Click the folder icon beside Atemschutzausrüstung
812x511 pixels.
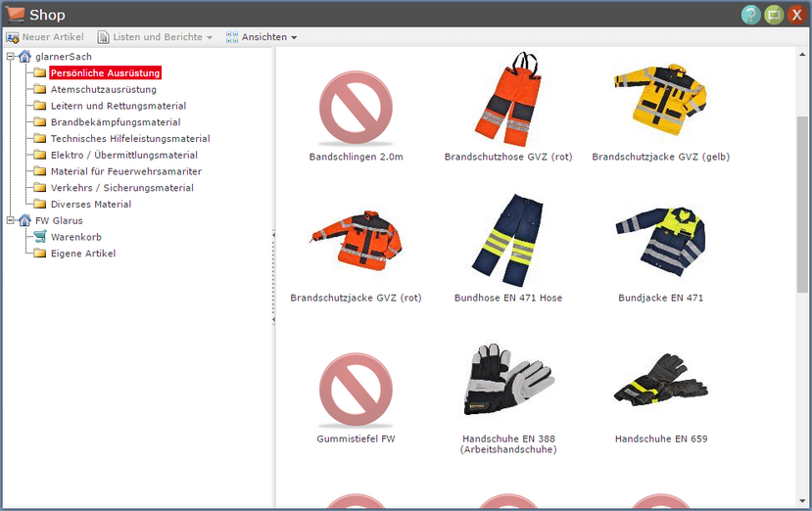pyautogui.click(x=40, y=89)
